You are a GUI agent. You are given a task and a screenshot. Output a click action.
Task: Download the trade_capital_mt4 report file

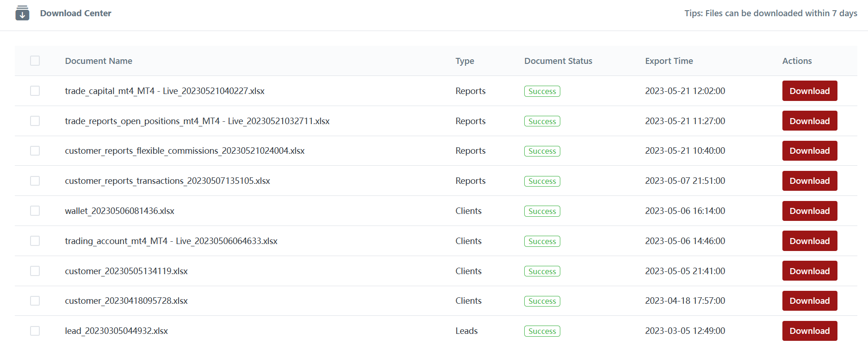(809, 91)
